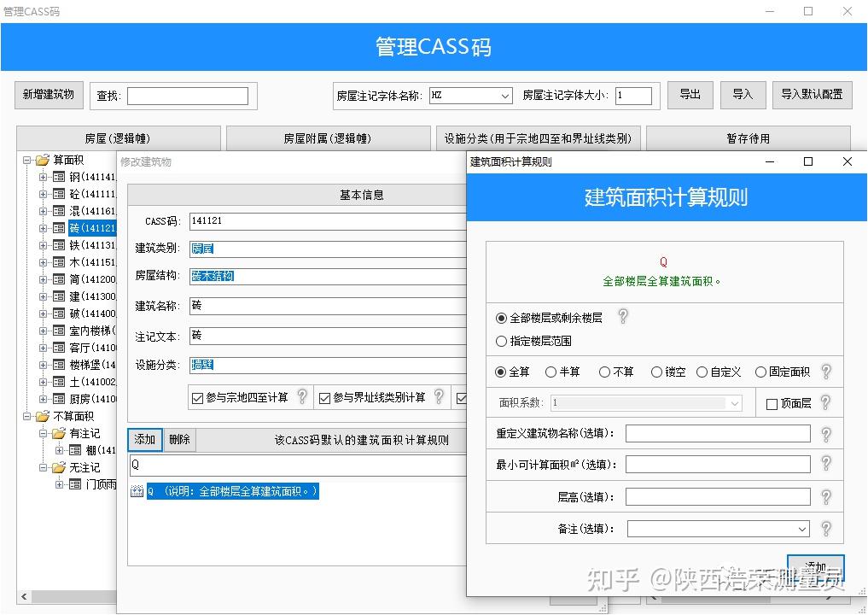Select the 半算 radio option
Screen dimensions: 868x615
551,372
